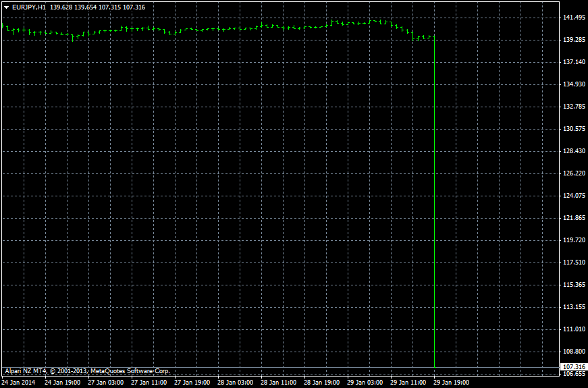Click the white triangle beside EURJPY,H1
This screenshot has height=388, width=588.
(6, 7)
